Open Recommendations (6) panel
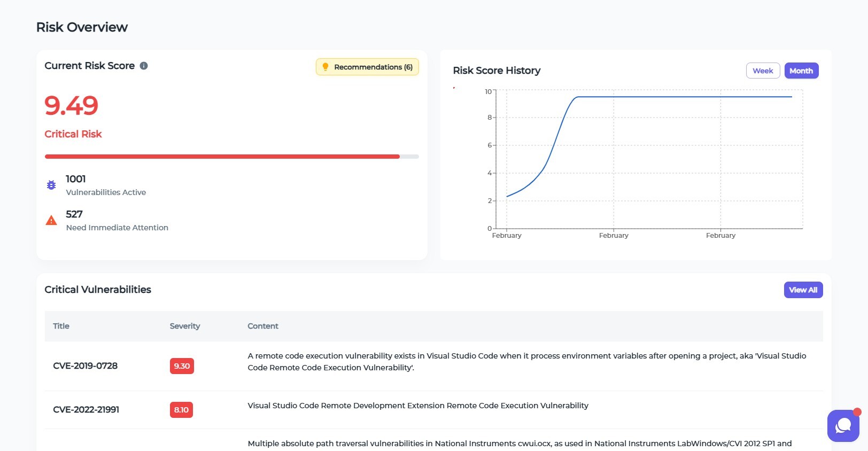 coord(367,67)
